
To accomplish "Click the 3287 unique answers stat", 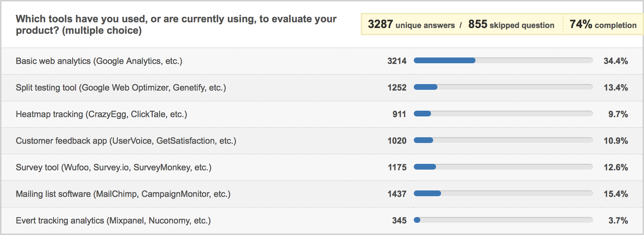I will point(411,24).
